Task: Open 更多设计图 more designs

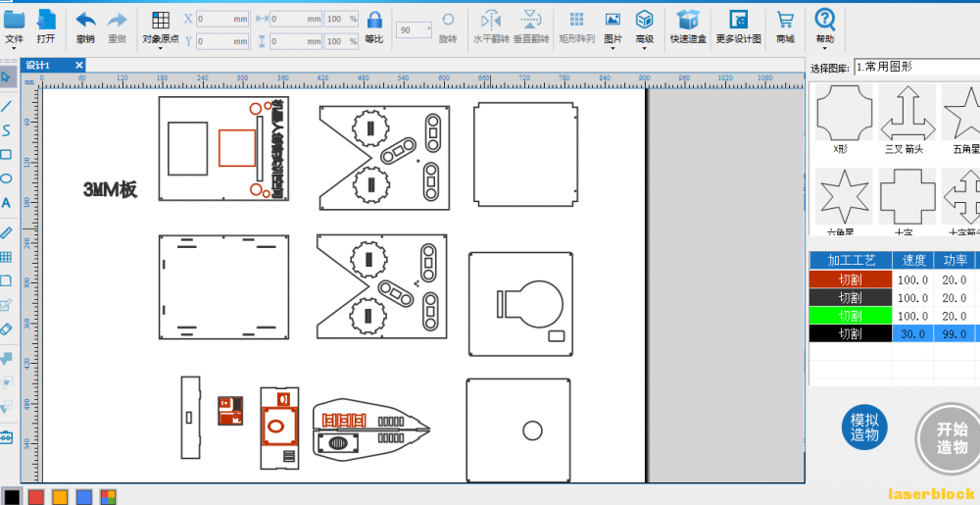Action: 739,27
